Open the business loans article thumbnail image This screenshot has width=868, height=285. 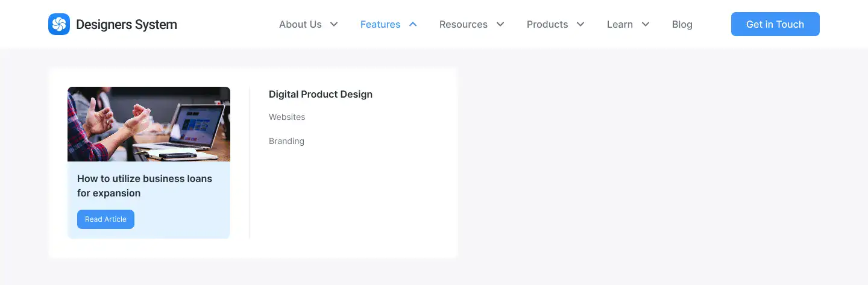[x=149, y=124]
